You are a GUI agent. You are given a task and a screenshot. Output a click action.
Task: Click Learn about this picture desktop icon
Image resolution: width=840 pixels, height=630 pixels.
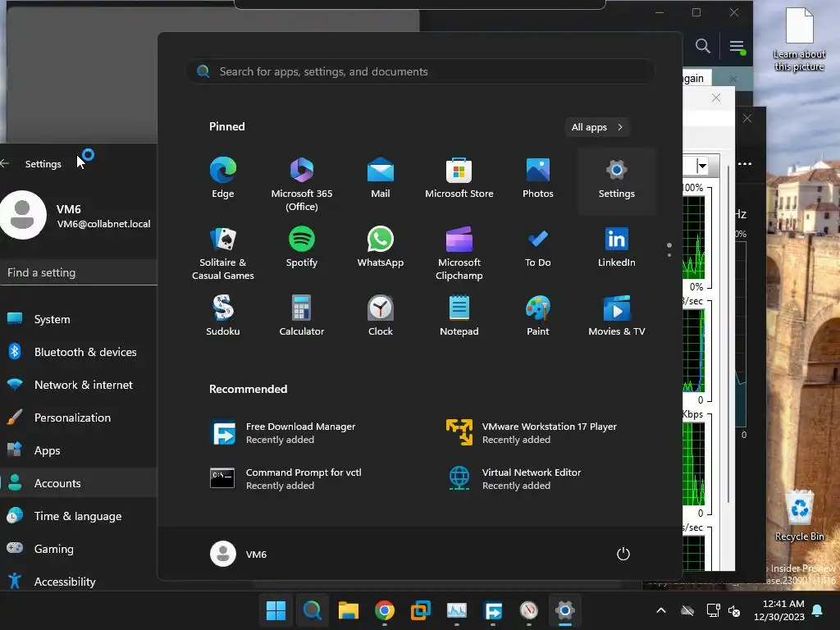tap(799, 39)
